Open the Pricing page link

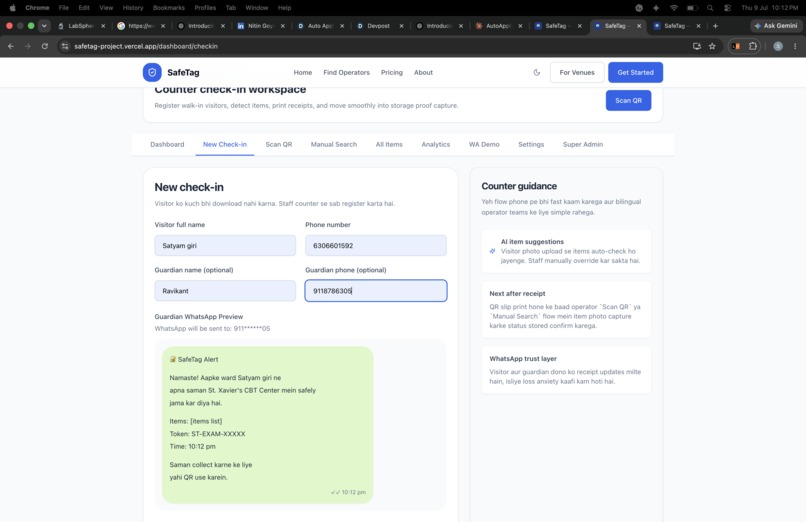pos(392,72)
